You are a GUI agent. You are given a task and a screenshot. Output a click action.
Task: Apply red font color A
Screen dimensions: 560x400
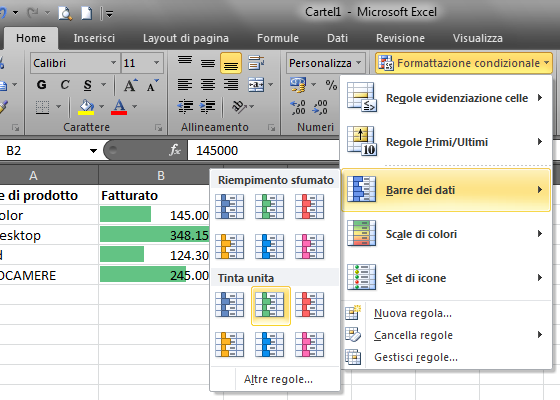point(119,106)
